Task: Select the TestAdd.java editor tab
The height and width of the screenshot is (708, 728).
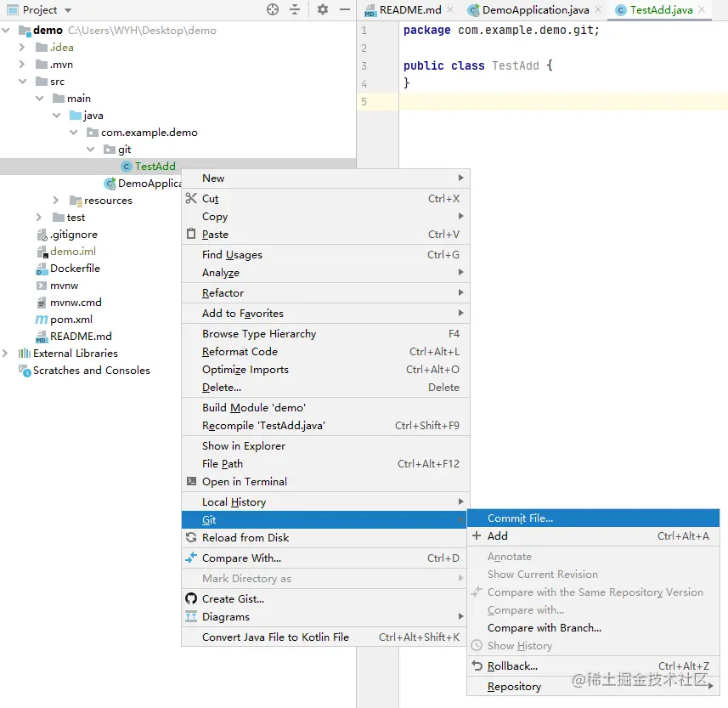Action: click(x=654, y=9)
